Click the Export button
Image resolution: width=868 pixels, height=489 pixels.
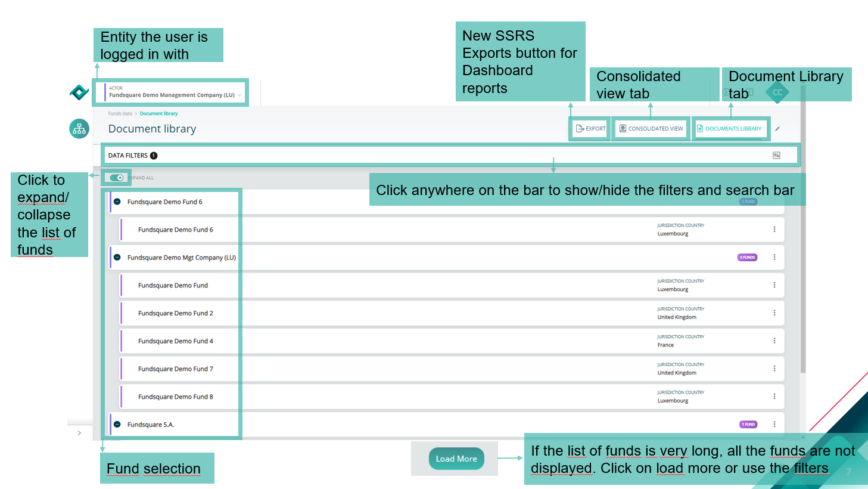point(590,129)
